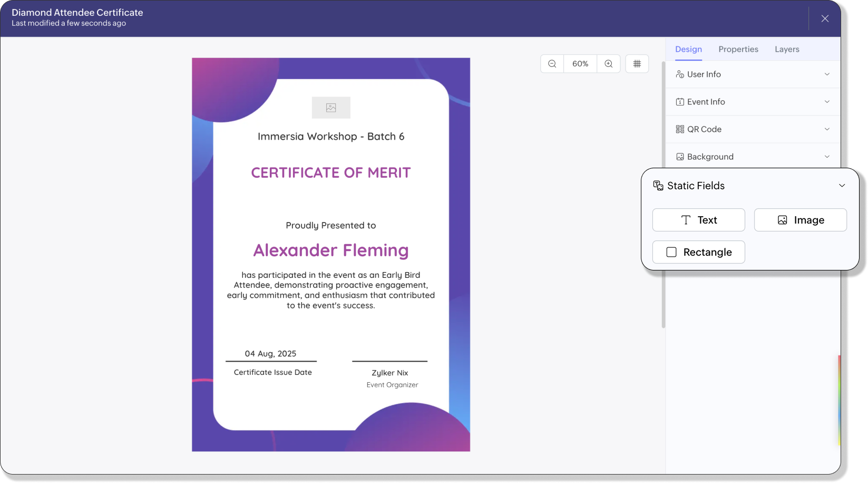Click the Background section icon
Screen dimensions: 868x483
pyautogui.click(x=680, y=157)
